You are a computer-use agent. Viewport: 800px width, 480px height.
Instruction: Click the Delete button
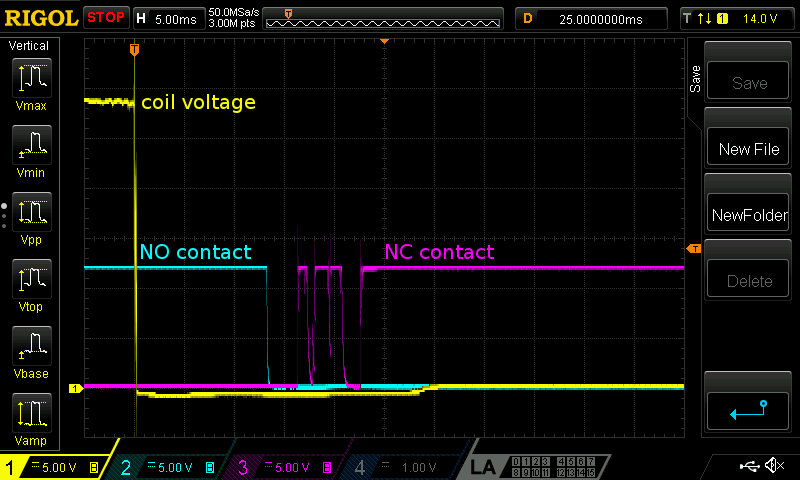click(x=748, y=279)
